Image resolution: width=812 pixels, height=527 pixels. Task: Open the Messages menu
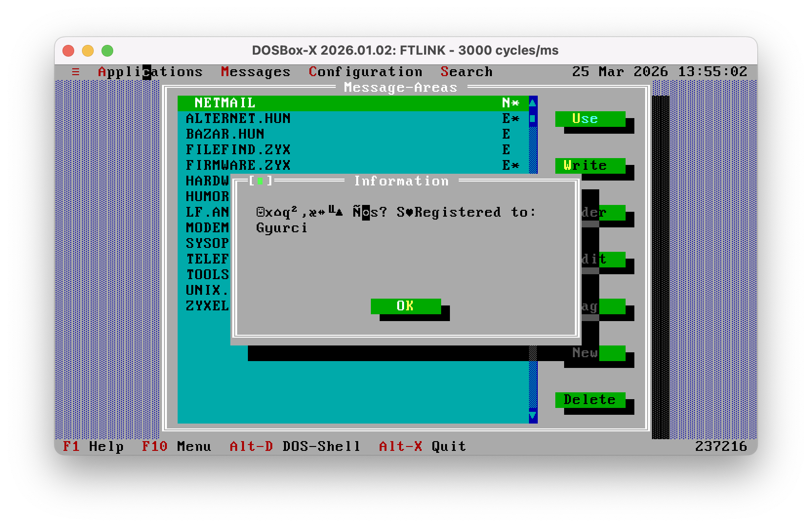(255, 72)
